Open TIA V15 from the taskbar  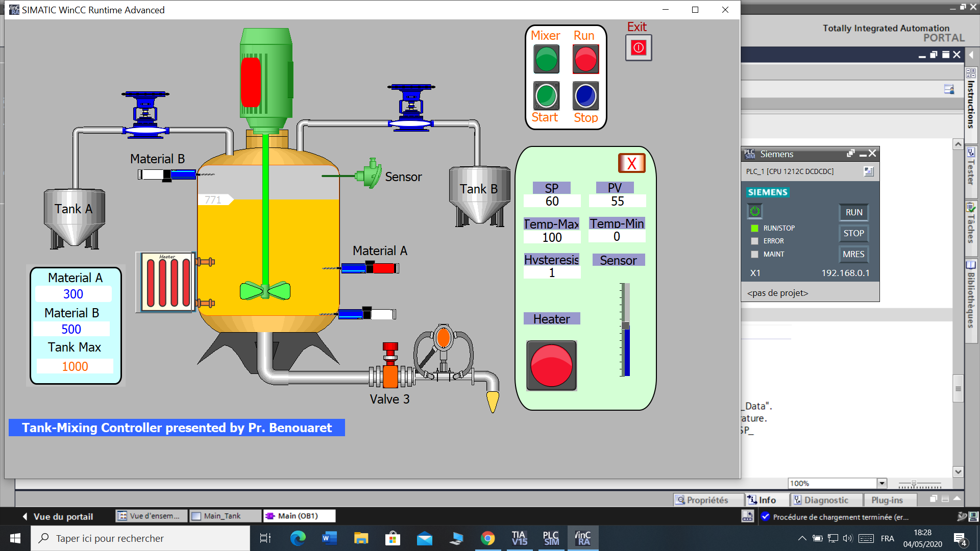click(x=519, y=538)
